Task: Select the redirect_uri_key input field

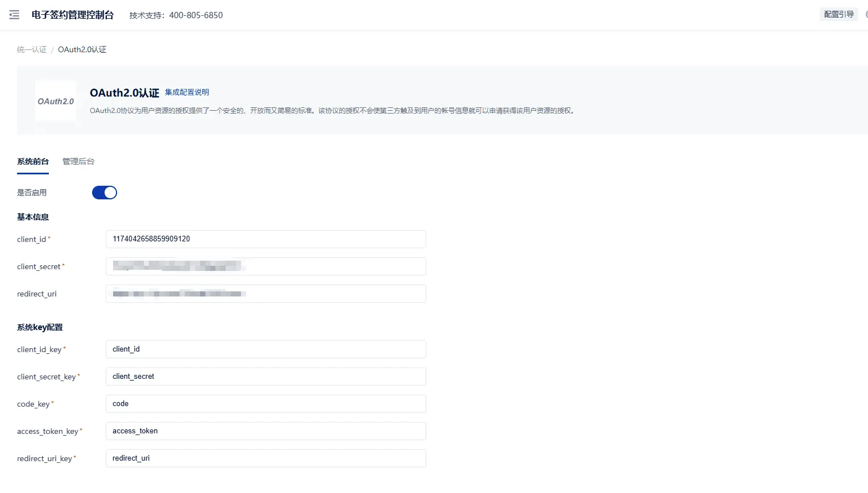Action: point(265,458)
